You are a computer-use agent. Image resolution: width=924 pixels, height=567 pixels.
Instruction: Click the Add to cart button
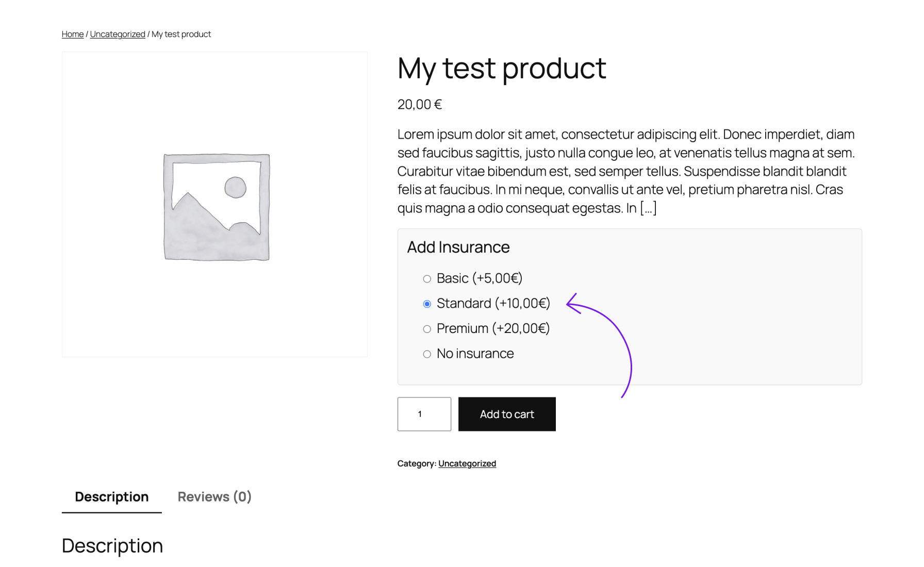(x=506, y=414)
